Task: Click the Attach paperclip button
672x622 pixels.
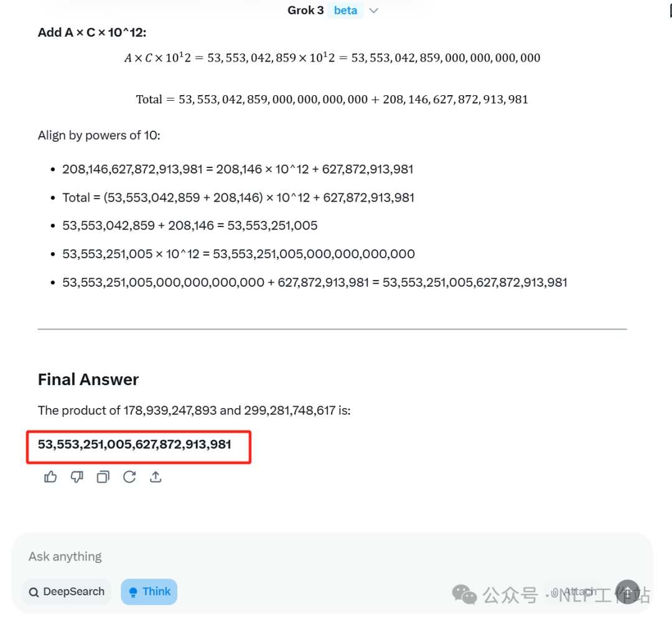Action: pyautogui.click(x=573, y=592)
